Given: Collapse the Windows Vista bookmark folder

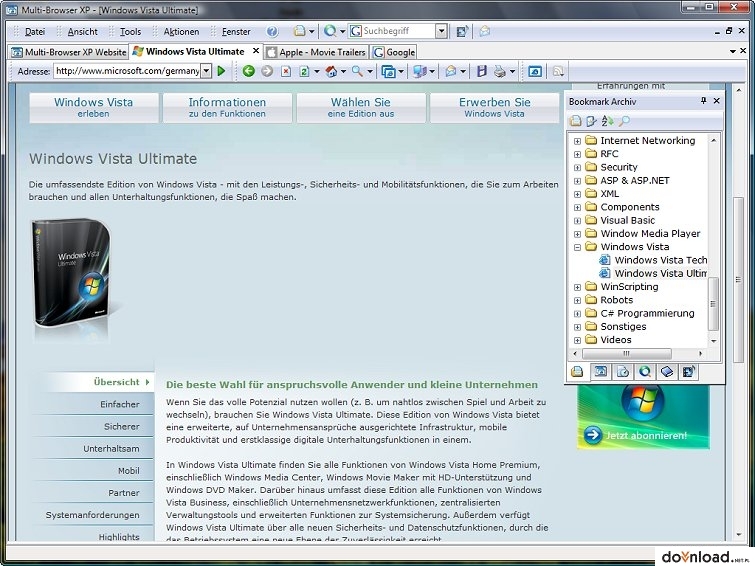Looking at the screenshot, I should click(x=577, y=247).
